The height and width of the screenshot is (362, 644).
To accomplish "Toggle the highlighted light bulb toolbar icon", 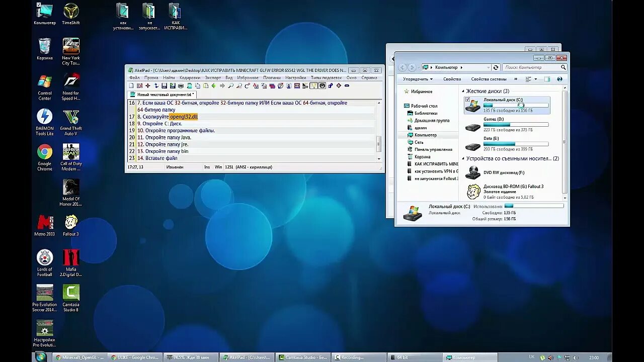I will point(314,85).
